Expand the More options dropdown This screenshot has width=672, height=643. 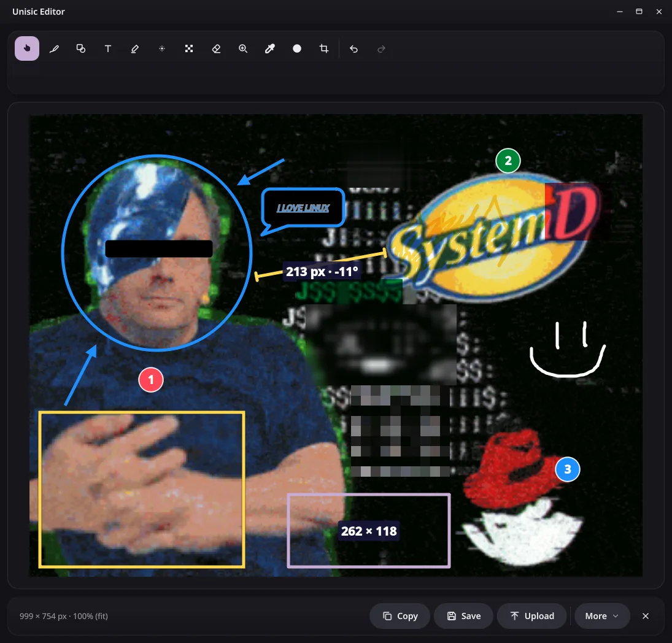click(x=602, y=616)
